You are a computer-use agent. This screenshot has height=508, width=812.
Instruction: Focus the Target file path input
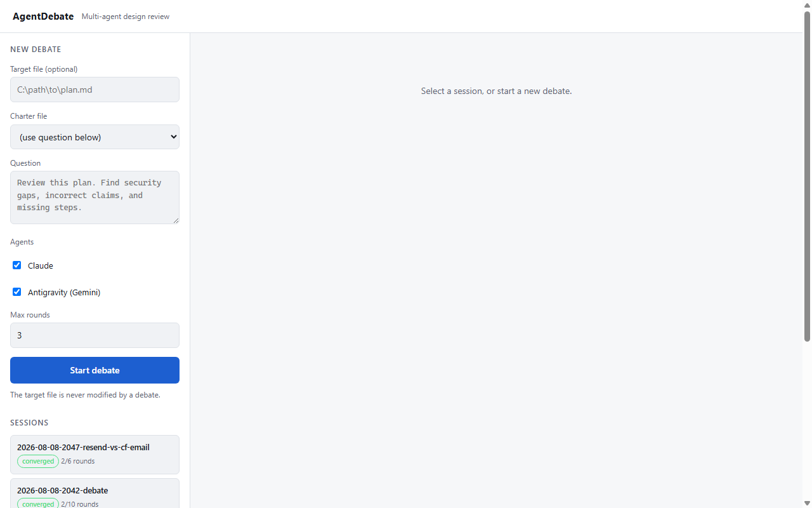point(95,90)
